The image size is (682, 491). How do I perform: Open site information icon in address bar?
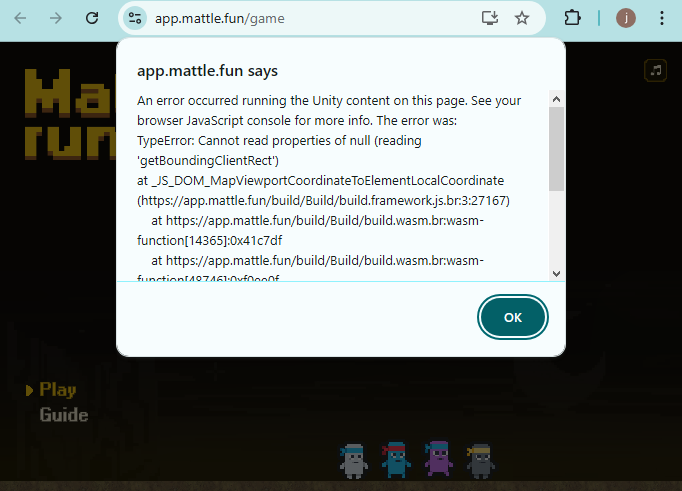click(x=135, y=18)
